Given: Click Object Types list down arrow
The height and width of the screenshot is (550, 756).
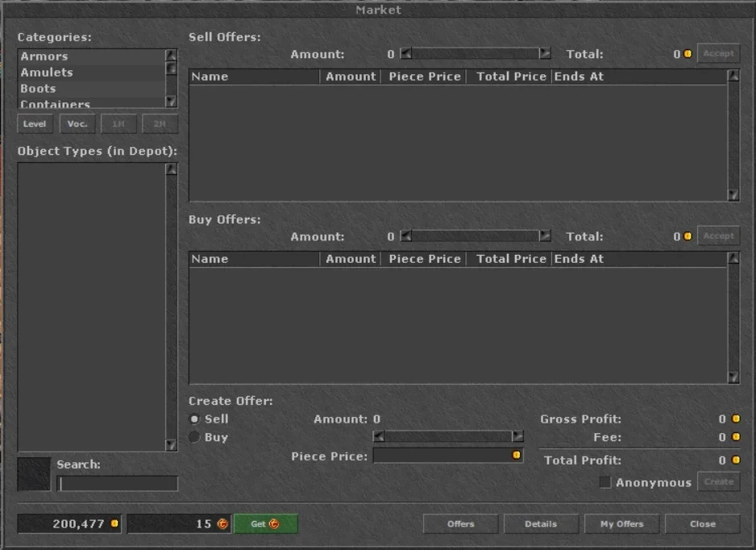Looking at the screenshot, I should click(171, 445).
